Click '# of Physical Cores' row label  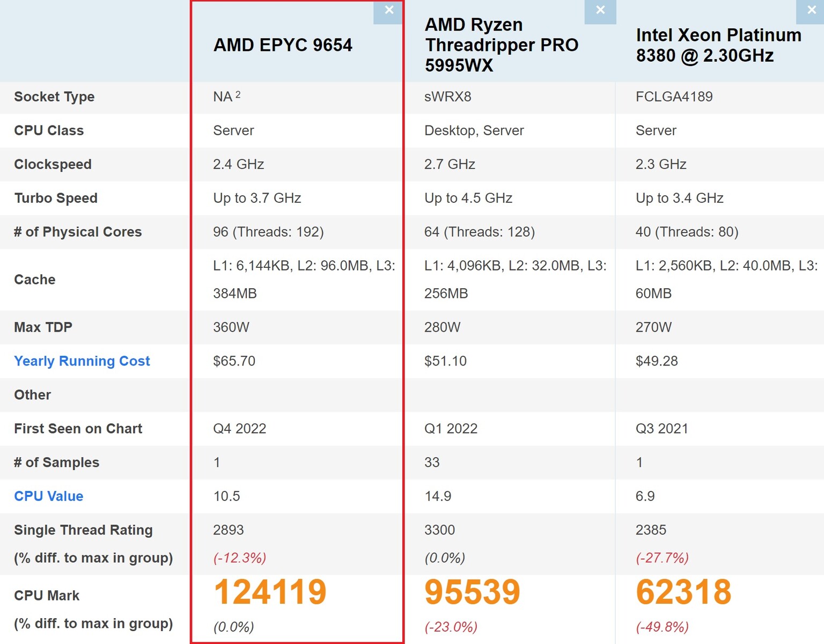pyautogui.click(x=78, y=232)
